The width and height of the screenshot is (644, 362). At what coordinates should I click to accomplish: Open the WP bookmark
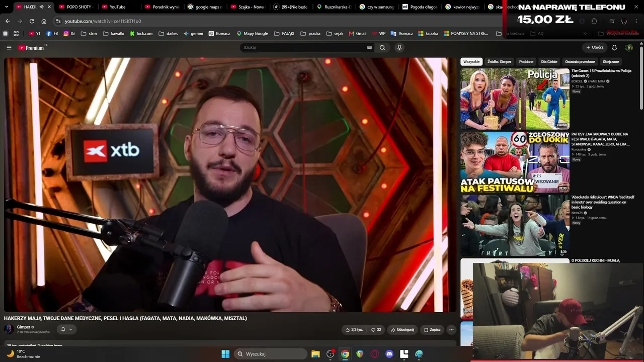(x=378, y=34)
